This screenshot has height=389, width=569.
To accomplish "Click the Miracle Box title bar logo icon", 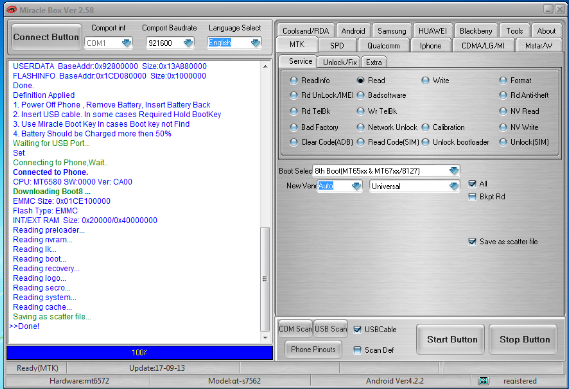I will 11,10.
